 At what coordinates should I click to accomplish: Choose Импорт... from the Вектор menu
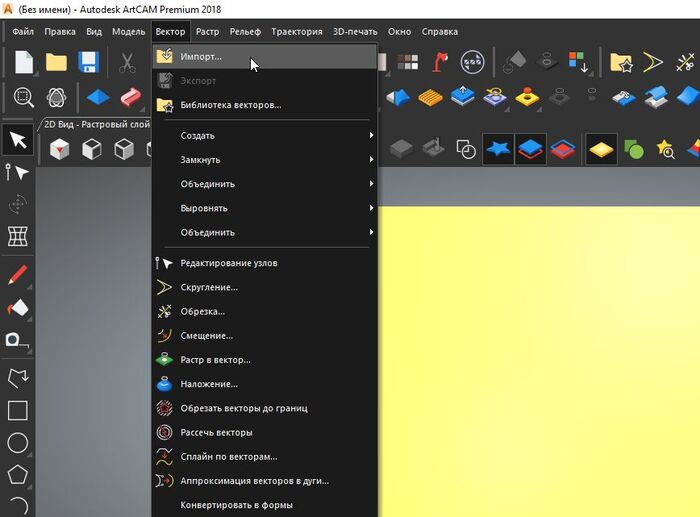201,56
